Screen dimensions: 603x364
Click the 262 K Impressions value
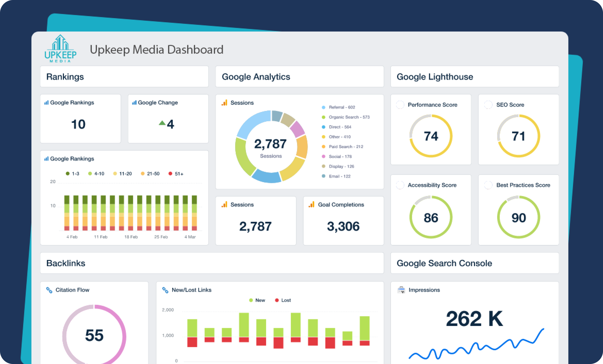coord(475,319)
